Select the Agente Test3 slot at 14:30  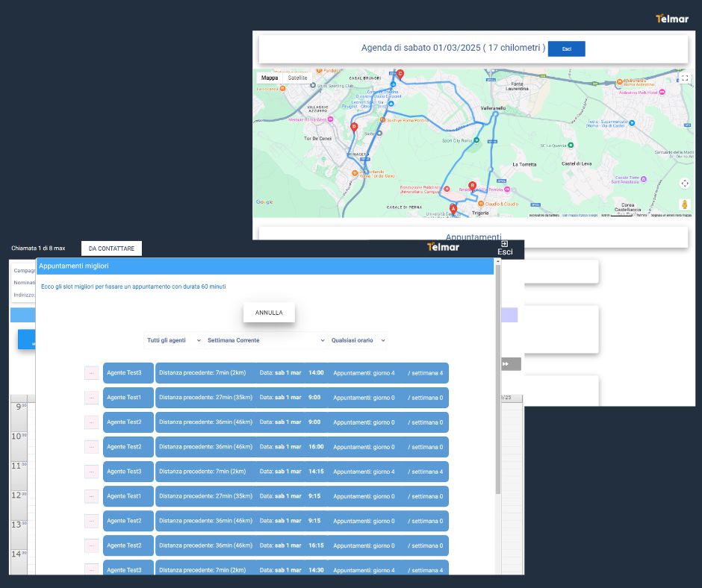pyautogui.click(x=302, y=567)
